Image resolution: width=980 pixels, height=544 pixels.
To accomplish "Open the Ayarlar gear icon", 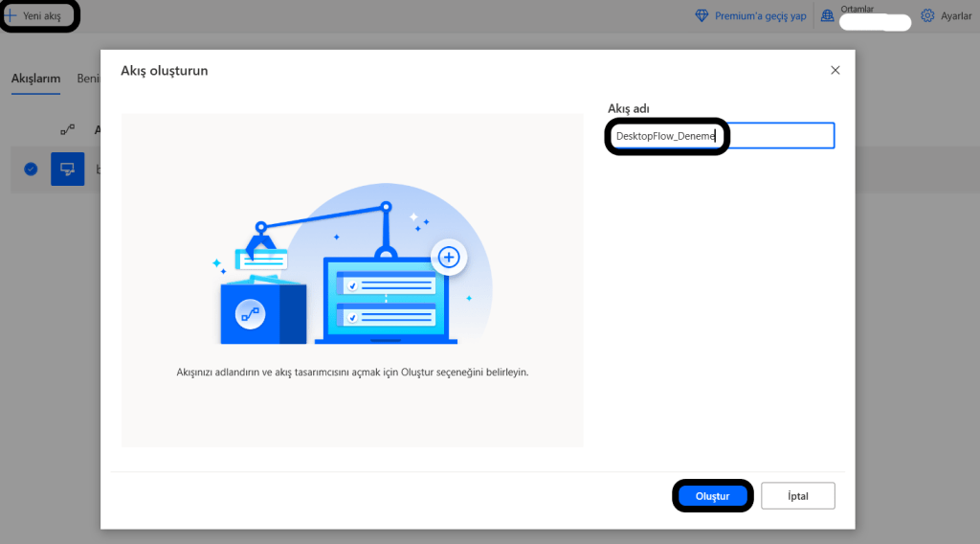I will pos(927,16).
